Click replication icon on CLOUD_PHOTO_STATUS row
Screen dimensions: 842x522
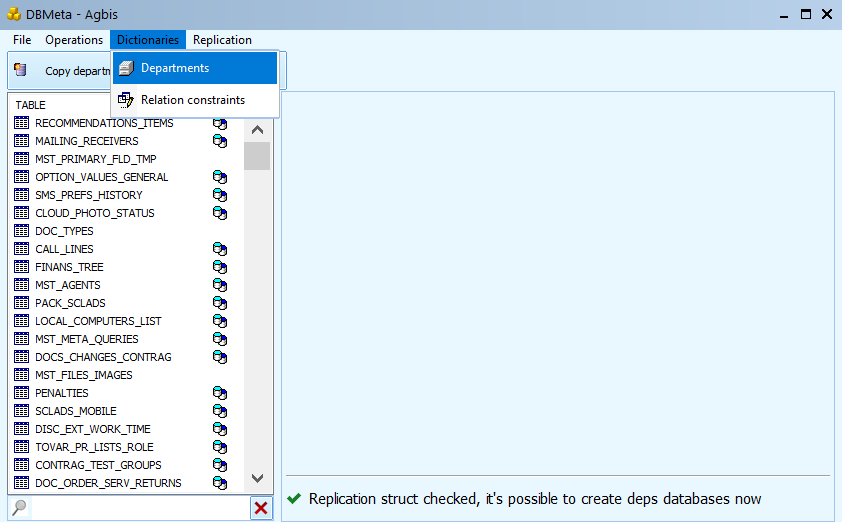click(220, 213)
